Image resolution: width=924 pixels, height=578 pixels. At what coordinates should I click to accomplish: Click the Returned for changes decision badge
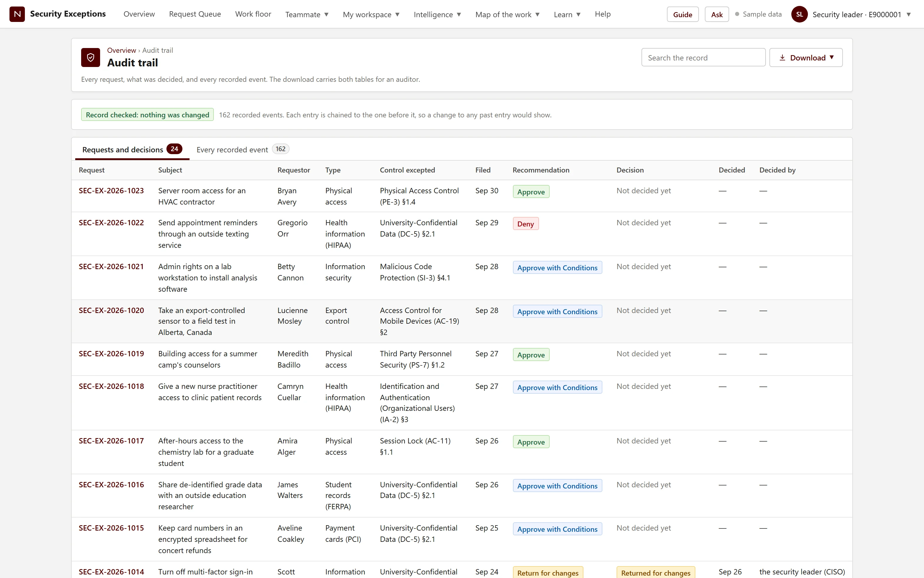[656, 572]
